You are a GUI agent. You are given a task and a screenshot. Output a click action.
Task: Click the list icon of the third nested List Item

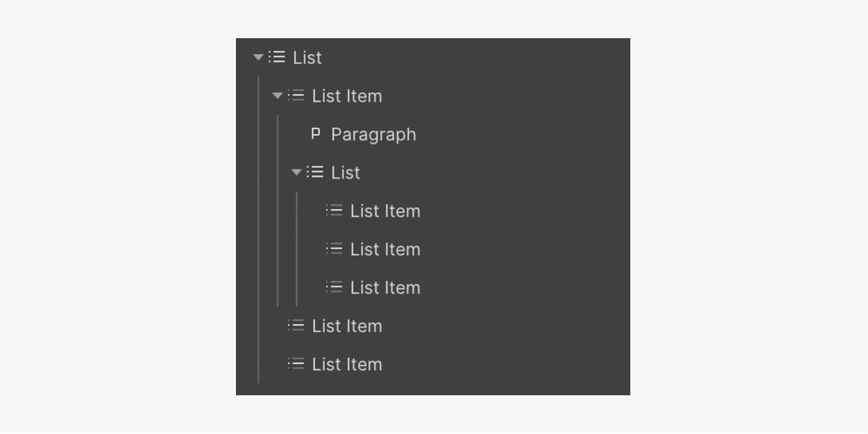(x=334, y=287)
